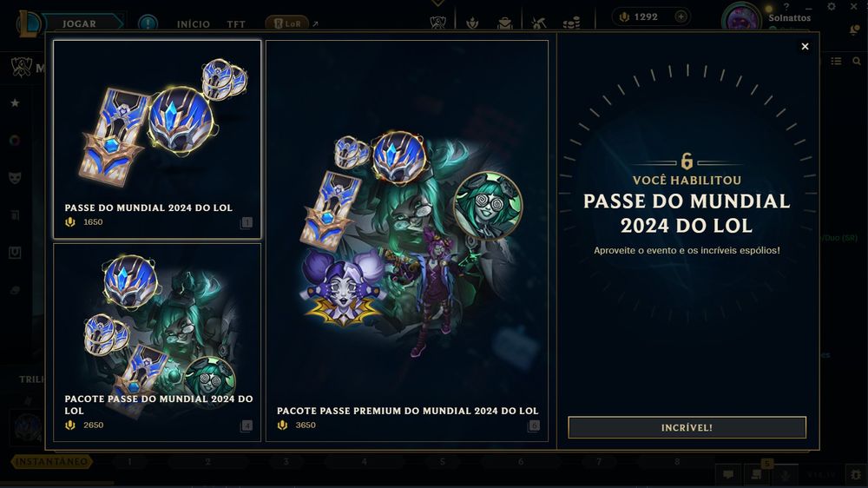This screenshot has height=488, width=868.
Task: Click the 1292 RP balance display
Action: click(645, 17)
